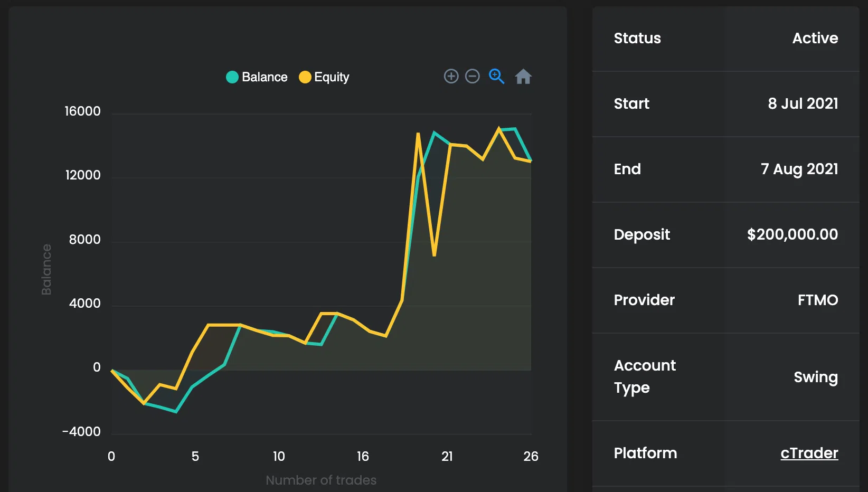Click the yellow Equity legend marker
The height and width of the screenshot is (492, 868).
click(305, 77)
